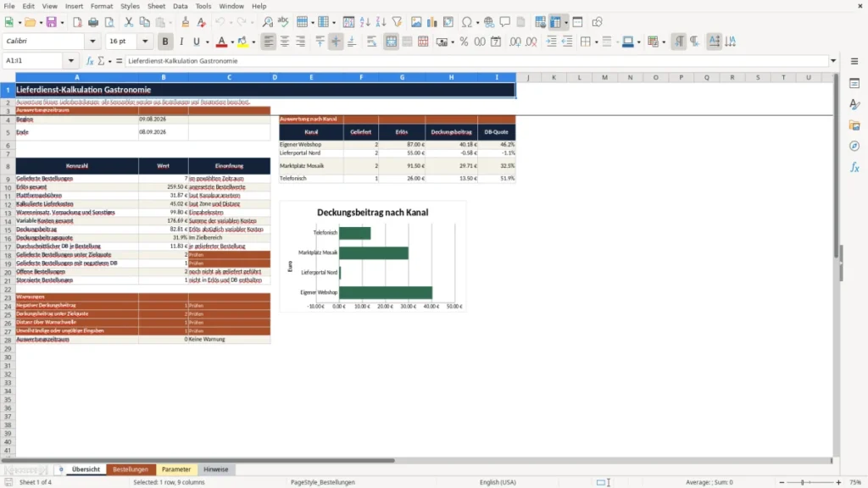The image size is (868, 488).
Task: Expand the font name dropdown
Action: pyautogui.click(x=92, y=41)
